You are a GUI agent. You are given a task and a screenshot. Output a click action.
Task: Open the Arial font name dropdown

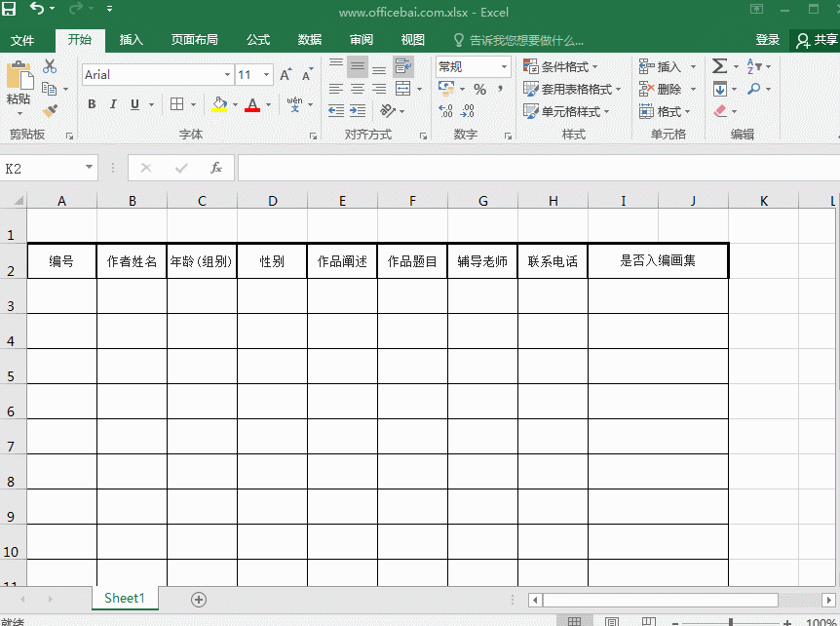coord(227,75)
